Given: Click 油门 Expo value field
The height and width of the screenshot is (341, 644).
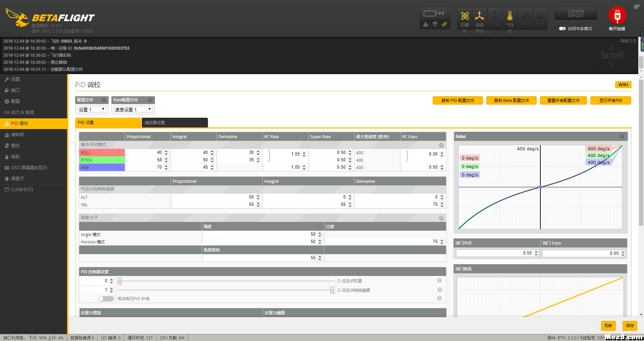Looking at the screenshot, I should [x=584, y=253].
